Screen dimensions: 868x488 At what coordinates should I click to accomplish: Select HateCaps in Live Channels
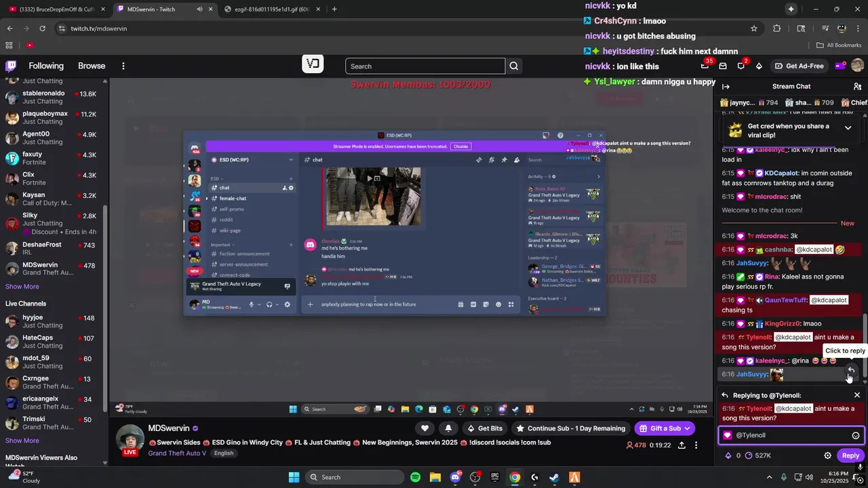pyautogui.click(x=51, y=342)
